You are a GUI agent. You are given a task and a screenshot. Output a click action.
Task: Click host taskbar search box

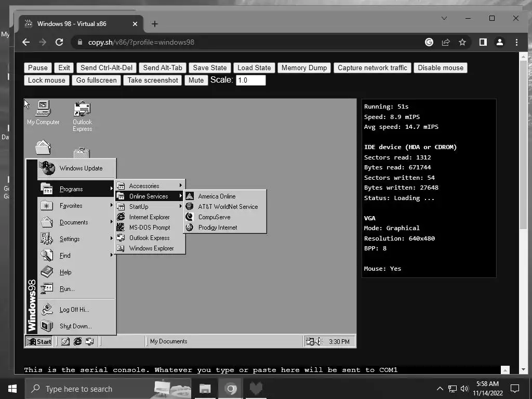(x=108, y=389)
